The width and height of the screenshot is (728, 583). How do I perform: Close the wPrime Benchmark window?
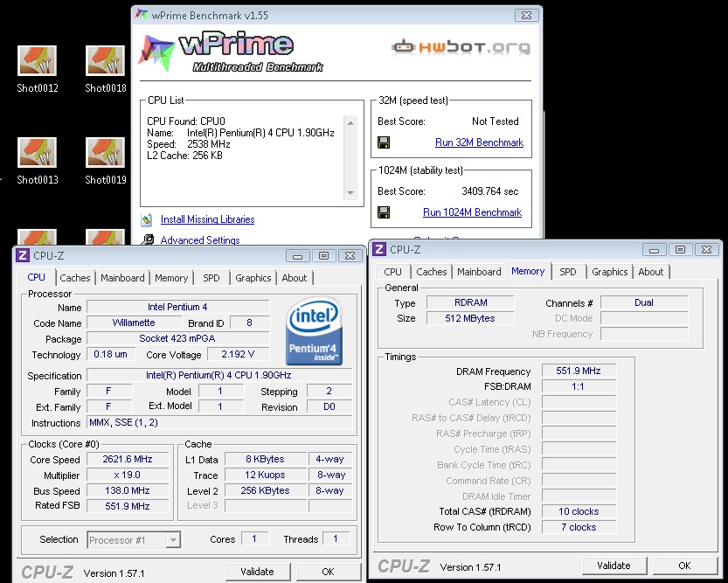526,16
